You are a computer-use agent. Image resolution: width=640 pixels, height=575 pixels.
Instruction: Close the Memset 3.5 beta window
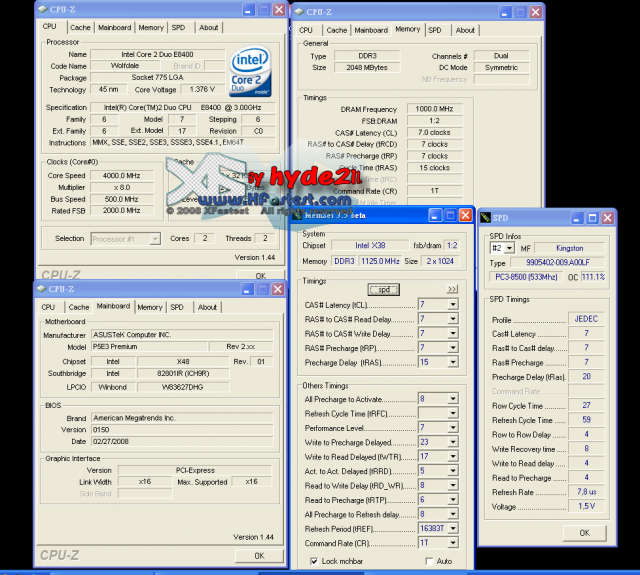(x=466, y=215)
